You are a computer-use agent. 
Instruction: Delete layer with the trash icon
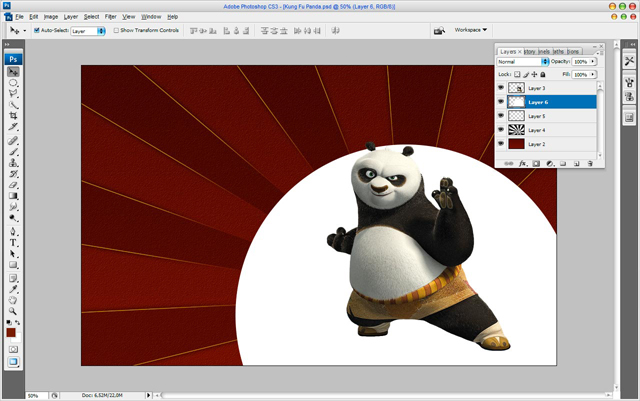pos(590,164)
